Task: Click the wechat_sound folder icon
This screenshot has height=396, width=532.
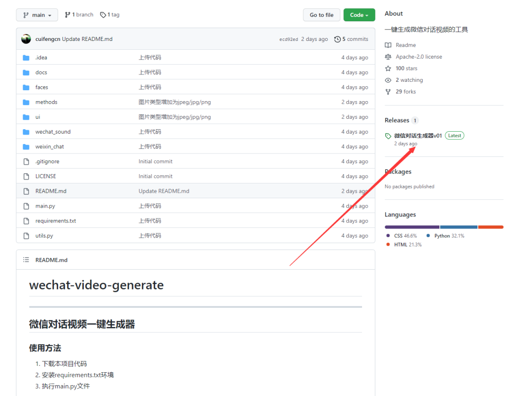Action: (26, 132)
